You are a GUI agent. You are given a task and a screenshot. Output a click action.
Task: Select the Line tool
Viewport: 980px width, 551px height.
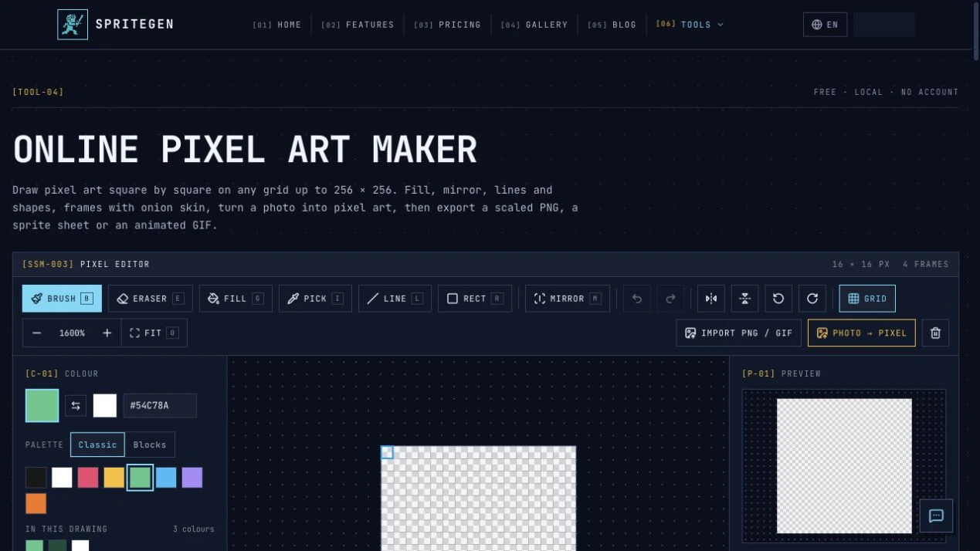395,299
